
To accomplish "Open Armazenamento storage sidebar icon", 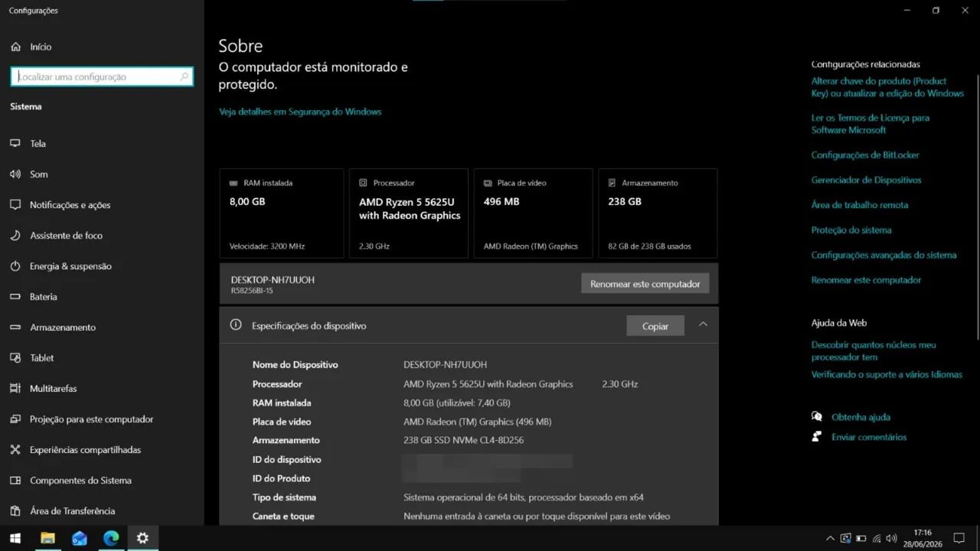I will [15, 327].
